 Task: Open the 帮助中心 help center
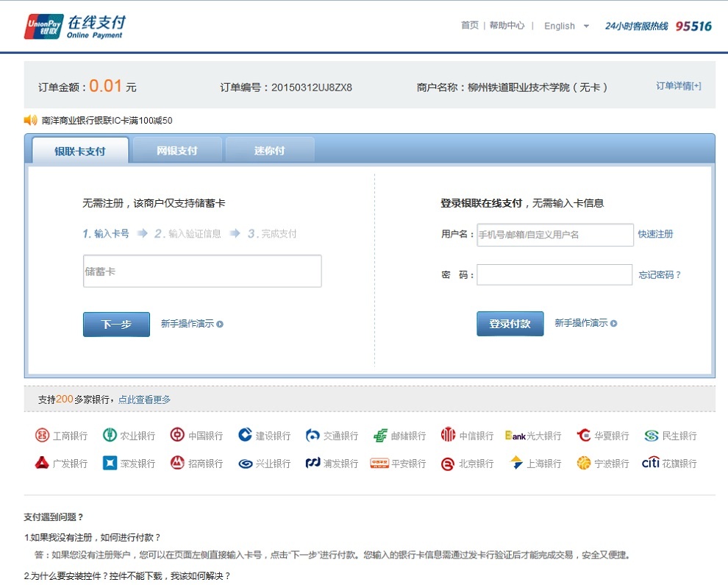click(507, 24)
